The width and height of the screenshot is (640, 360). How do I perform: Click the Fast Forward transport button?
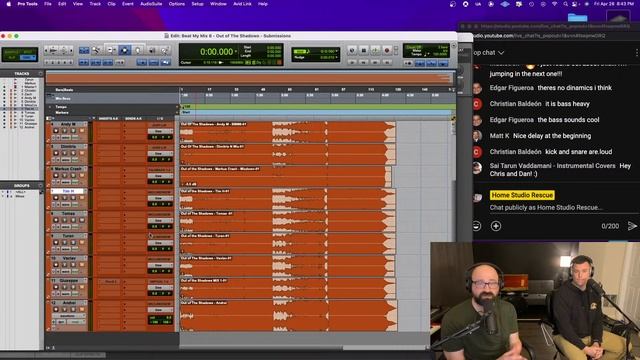click(x=376, y=62)
